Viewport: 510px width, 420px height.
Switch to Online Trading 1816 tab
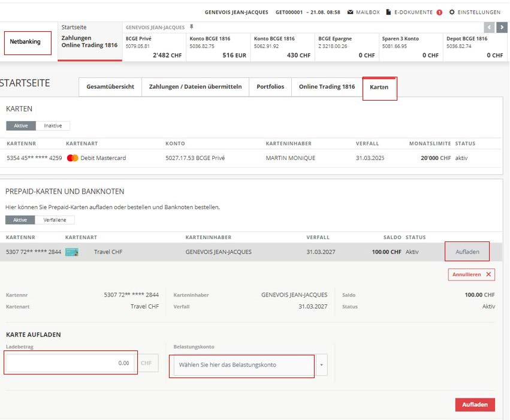point(327,87)
